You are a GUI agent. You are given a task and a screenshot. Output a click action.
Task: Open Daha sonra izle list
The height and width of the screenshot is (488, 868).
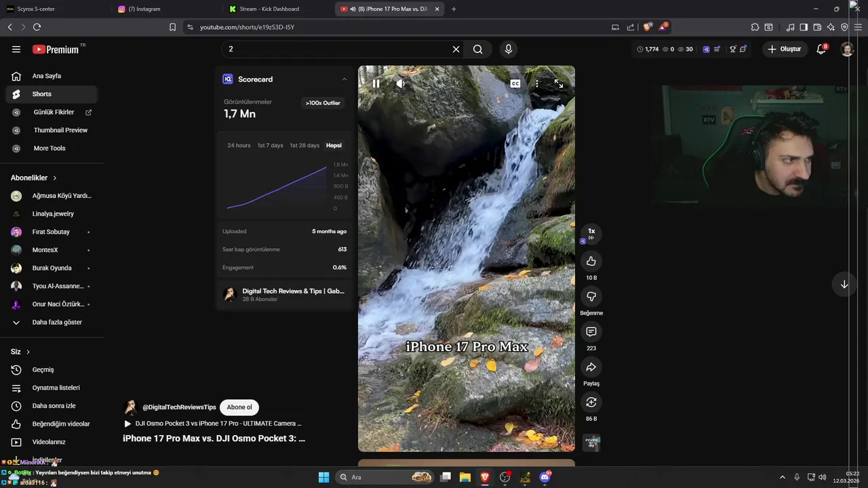coord(52,406)
